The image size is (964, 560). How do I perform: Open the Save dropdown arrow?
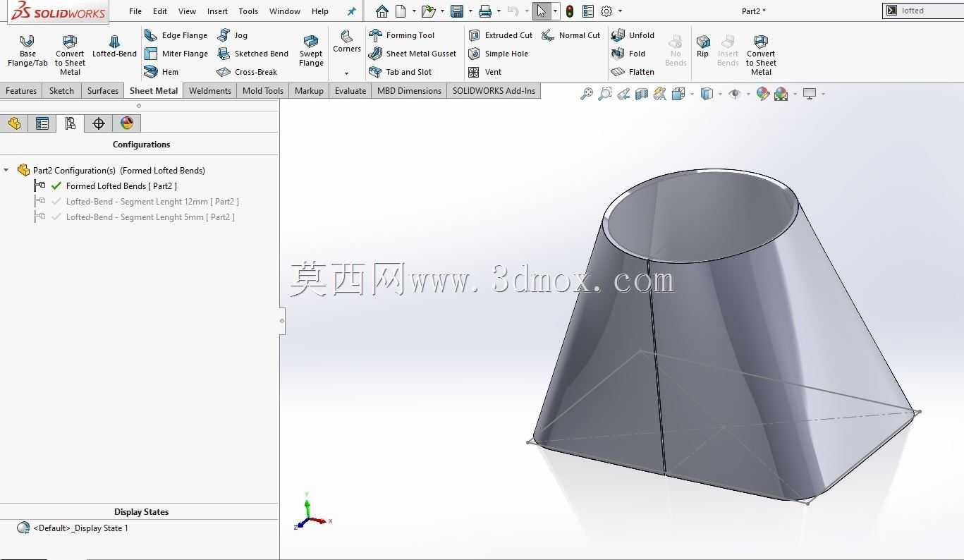tap(470, 11)
